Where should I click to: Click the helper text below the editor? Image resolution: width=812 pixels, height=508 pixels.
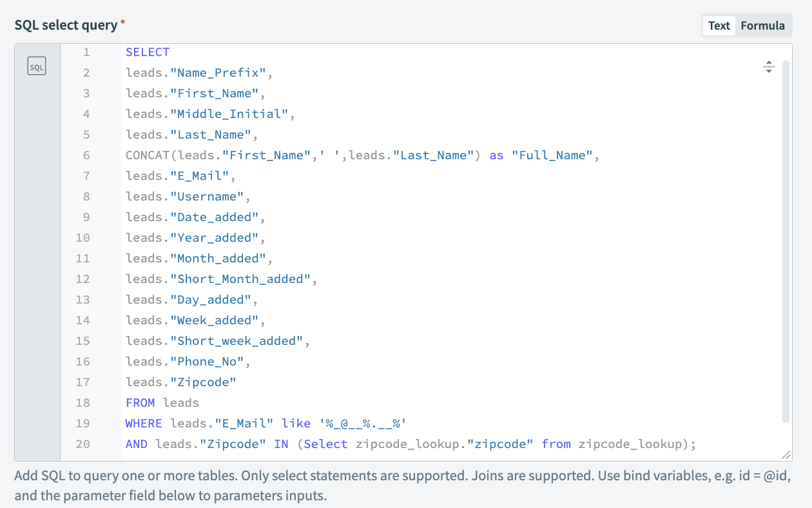click(400, 484)
